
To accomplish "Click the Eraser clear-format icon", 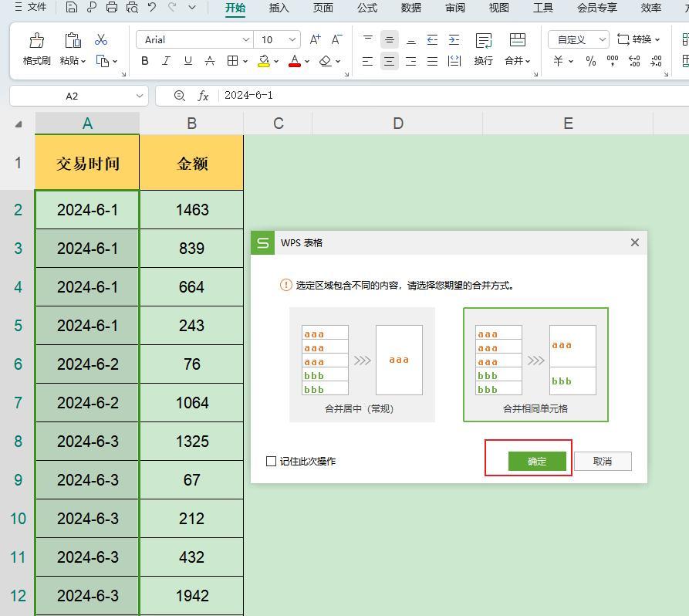I will point(325,61).
